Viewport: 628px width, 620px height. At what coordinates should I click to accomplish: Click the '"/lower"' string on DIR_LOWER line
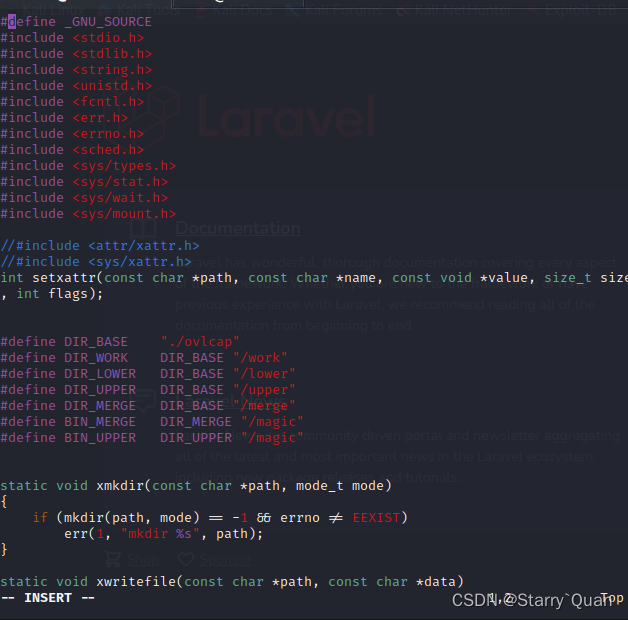click(x=264, y=374)
